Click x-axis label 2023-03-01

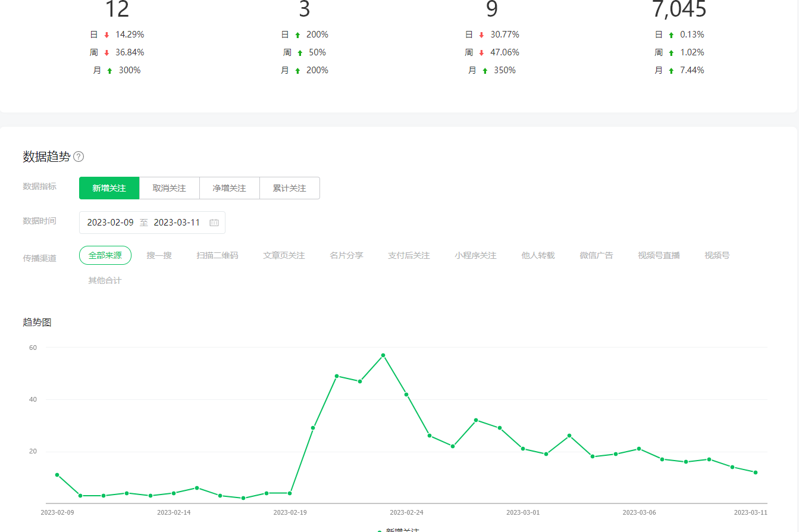click(x=523, y=512)
